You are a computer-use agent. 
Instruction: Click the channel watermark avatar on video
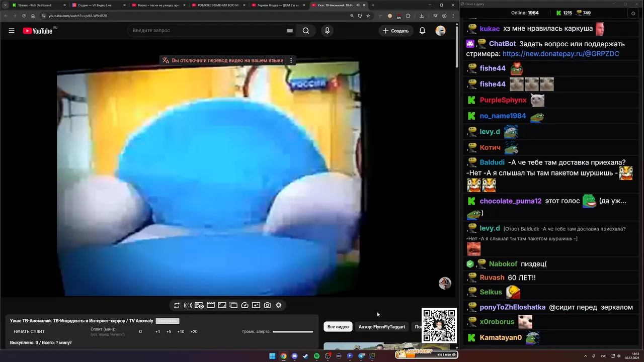(445, 283)
